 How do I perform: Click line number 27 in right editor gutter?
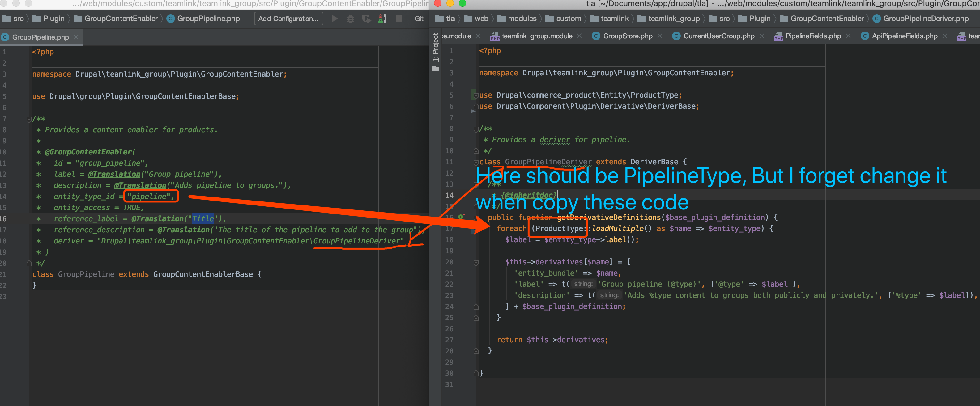449,340
